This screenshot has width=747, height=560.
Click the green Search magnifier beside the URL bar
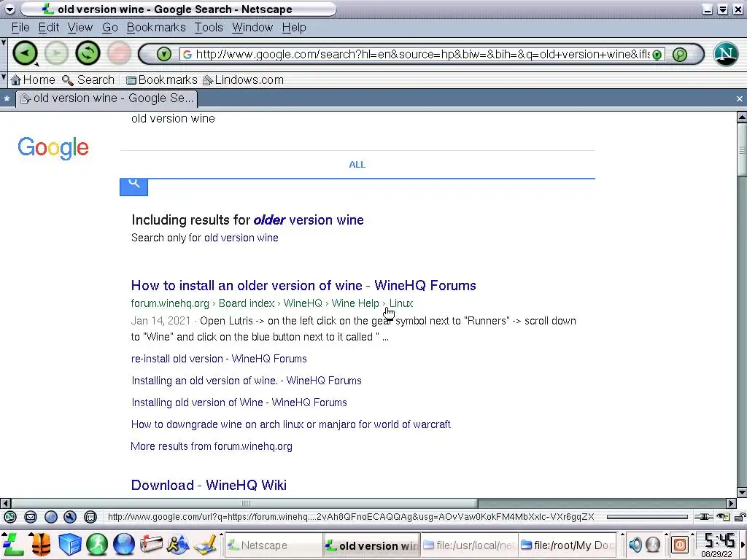click(680, 55)
